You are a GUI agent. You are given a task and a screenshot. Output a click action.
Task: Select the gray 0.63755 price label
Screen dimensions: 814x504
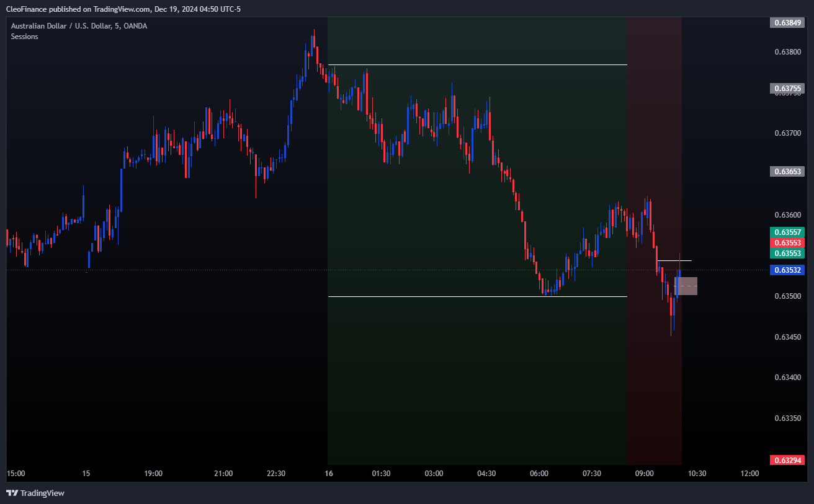tap(787, 89)
